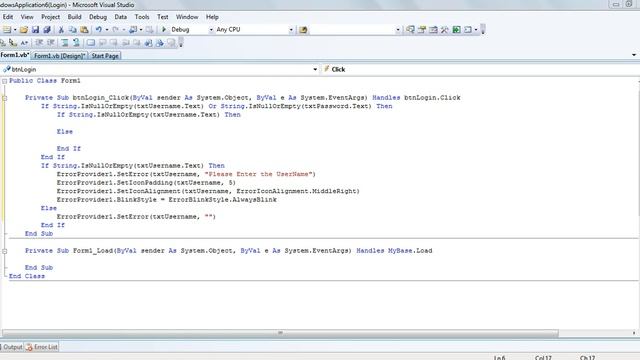Start debugging with the green play icon
Screen dimensions: 640x360
[164, 29]
